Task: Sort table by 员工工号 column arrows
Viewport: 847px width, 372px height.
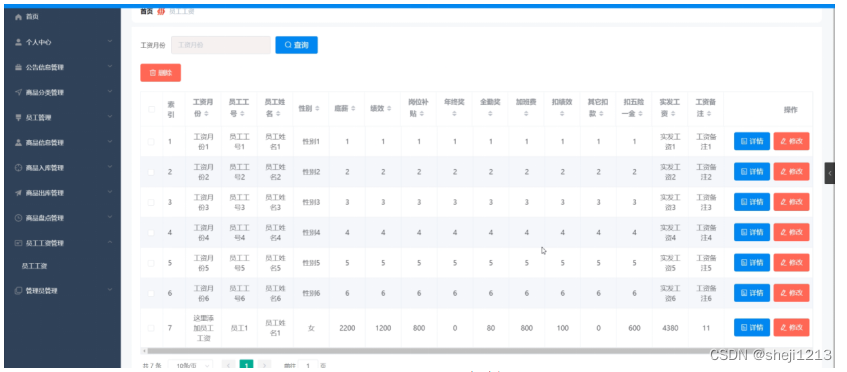Action: [243, 114]
